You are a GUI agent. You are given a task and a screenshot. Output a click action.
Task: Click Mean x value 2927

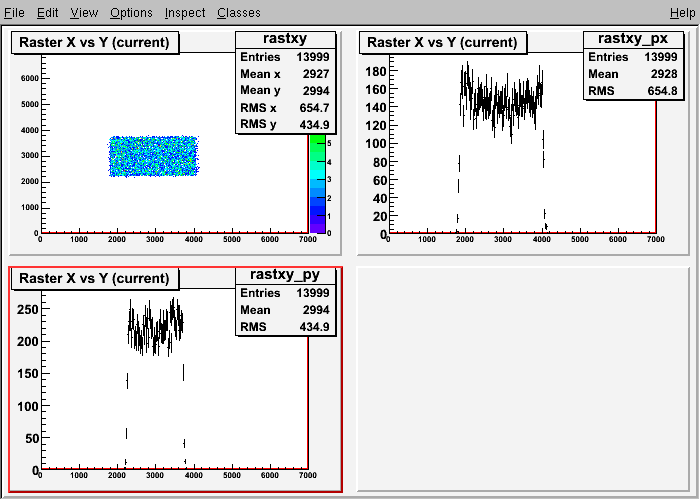316,74
